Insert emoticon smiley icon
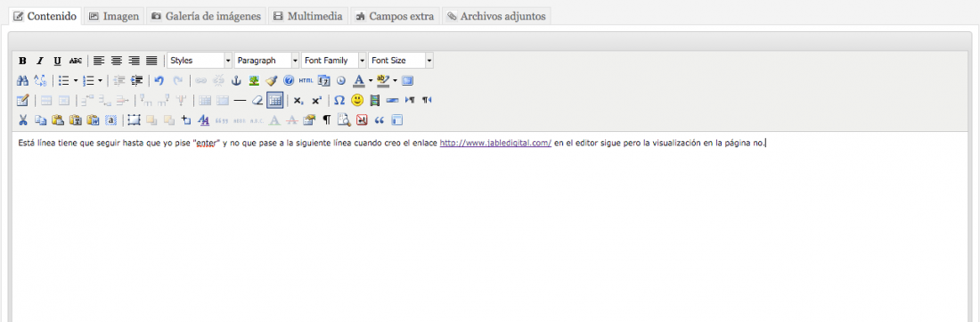The width and height of the screenshot is (980, 322). 357,100
